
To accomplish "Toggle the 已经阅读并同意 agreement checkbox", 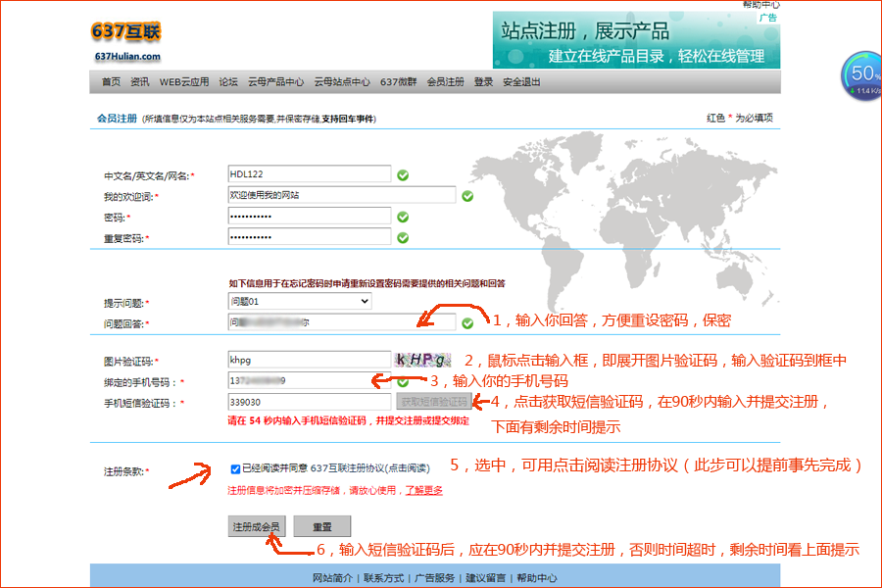I will (x=235, y=468).
